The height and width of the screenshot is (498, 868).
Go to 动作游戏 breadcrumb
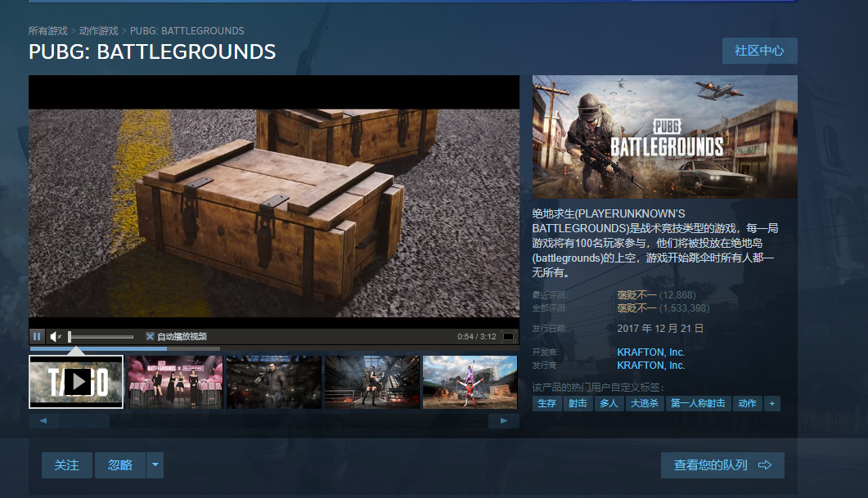(x=98, y=31)
